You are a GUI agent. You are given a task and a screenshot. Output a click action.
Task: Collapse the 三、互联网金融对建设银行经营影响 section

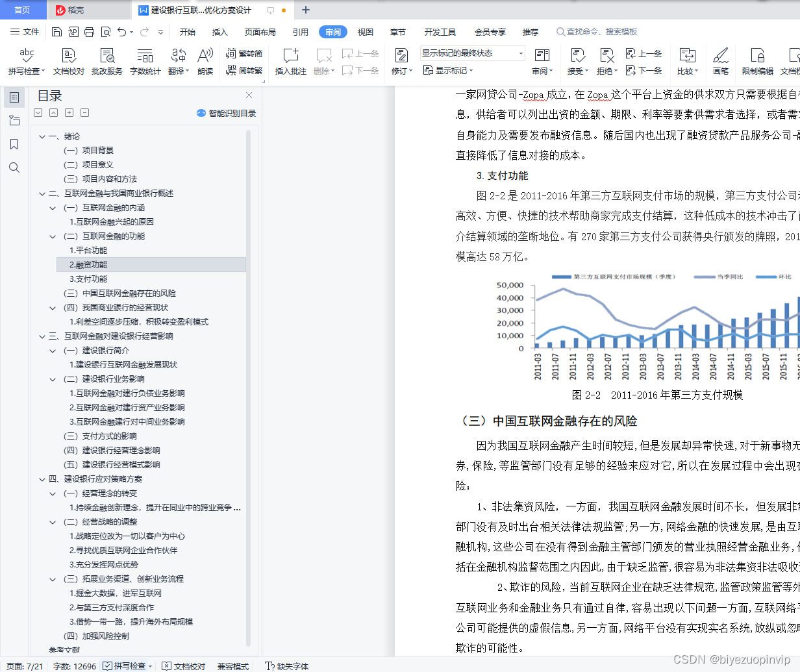42,336
